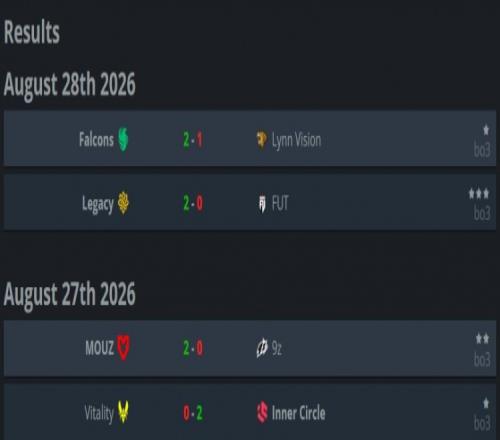Click the Inner Circle team logo
The width and height of the screenshot is (500, 440).
click(x=262, y=412)
